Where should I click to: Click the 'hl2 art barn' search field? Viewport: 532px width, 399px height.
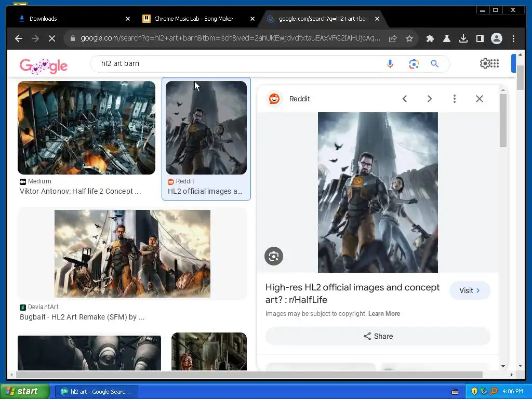[237, 64]
